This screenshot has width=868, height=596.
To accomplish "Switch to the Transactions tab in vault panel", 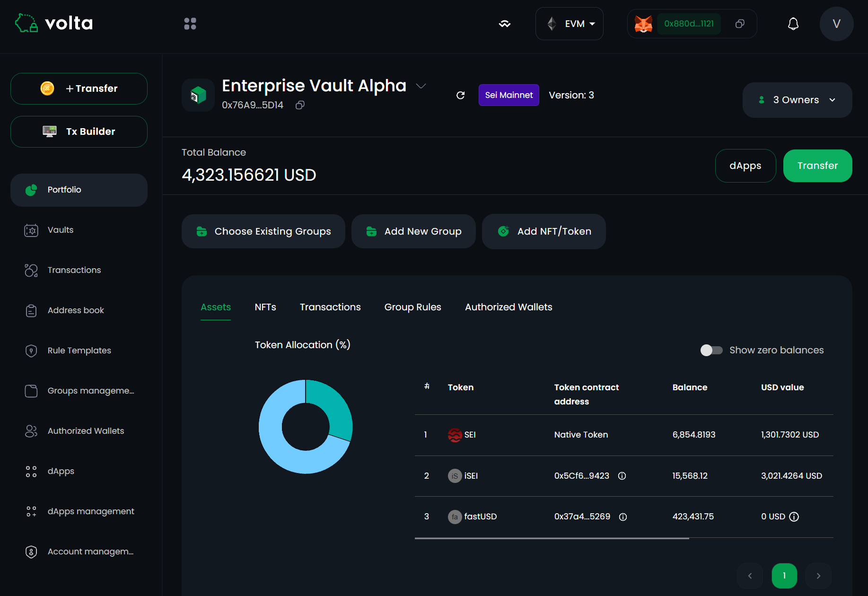I will coord(330,307).
